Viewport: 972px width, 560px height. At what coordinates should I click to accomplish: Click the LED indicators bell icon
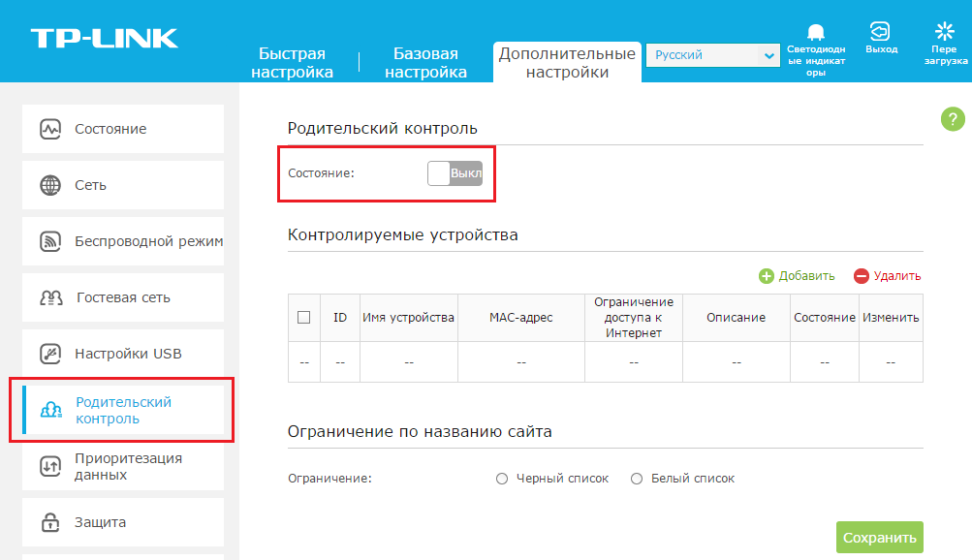pos(816,32)
